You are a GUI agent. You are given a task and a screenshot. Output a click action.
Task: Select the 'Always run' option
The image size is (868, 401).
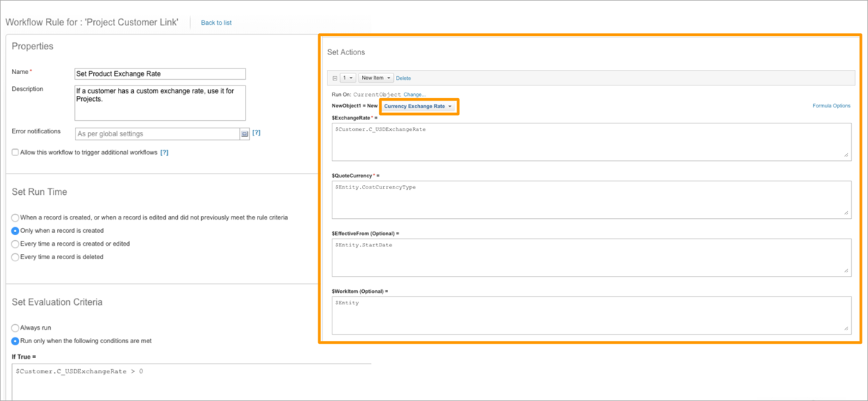(x=15, y=328)
